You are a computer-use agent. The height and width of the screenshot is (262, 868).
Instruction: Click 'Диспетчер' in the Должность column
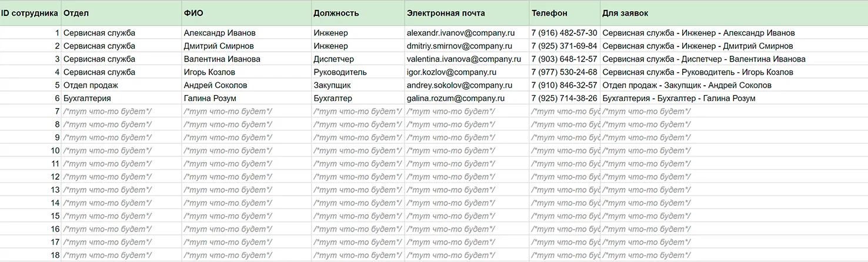pyautogui.click(x=358, y=59)
